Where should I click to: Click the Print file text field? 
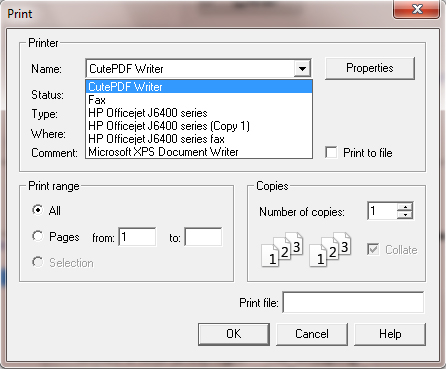[353, 302]
